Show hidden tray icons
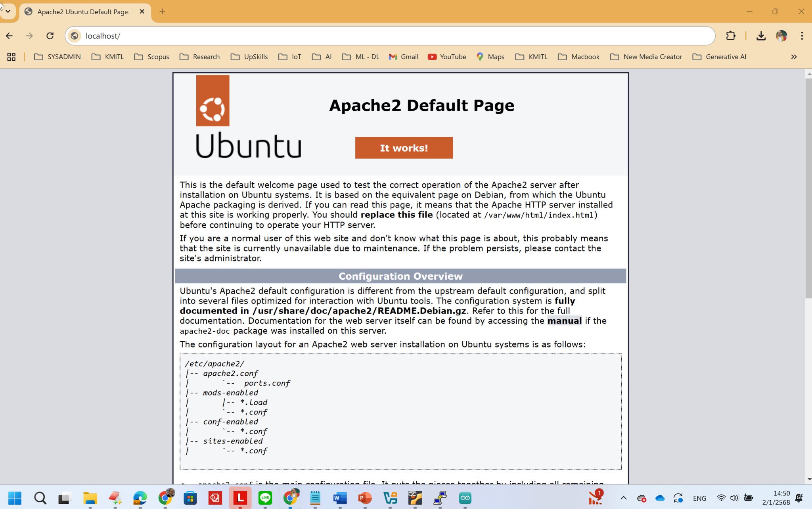This screenshot has width=812, height=509. pos(623,498)
